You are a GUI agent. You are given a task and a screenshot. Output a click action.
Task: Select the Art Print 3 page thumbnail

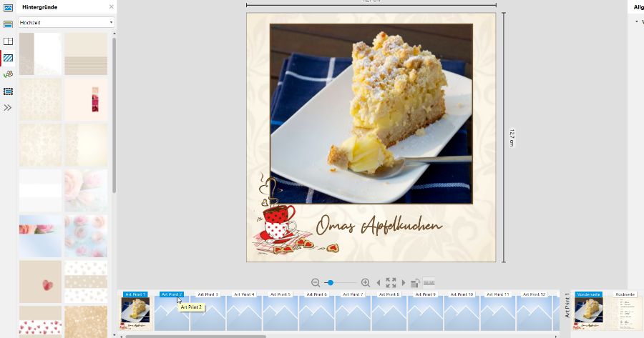(208, 314)
